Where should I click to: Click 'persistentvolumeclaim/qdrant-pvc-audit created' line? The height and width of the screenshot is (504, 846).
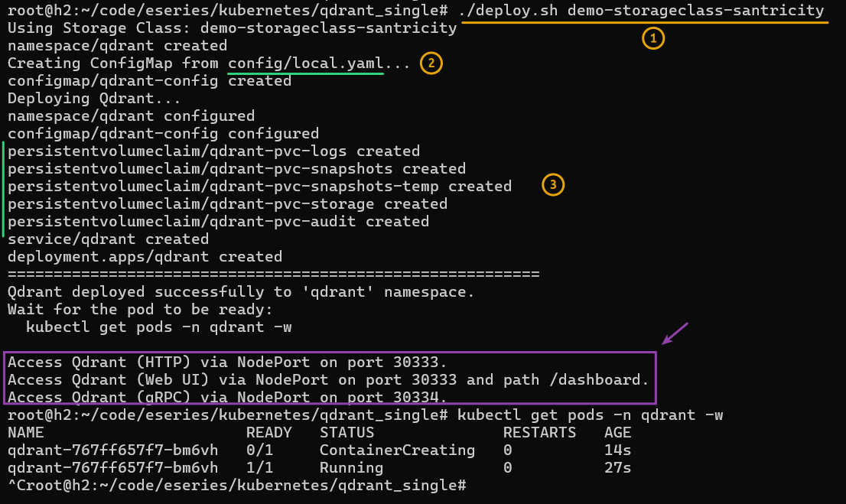pos(218,222)
